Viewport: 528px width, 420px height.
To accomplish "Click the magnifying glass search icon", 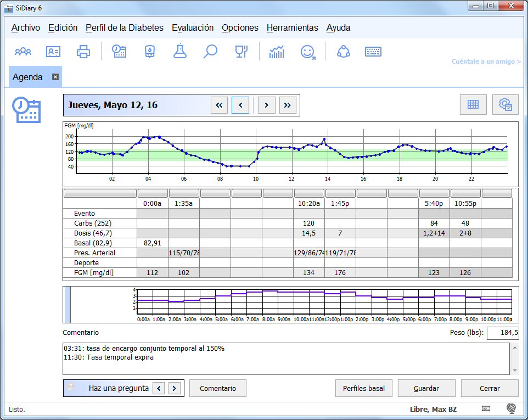I will click(x=210, y=52).
